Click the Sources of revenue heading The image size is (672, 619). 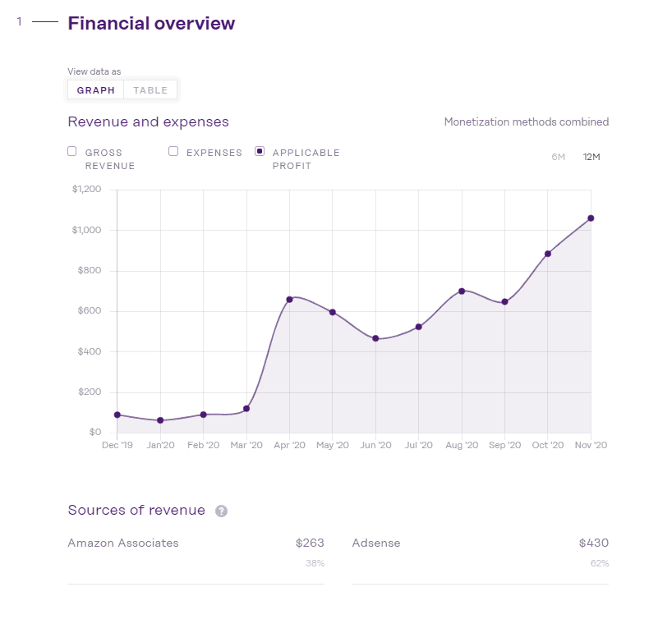click(136, 510)
